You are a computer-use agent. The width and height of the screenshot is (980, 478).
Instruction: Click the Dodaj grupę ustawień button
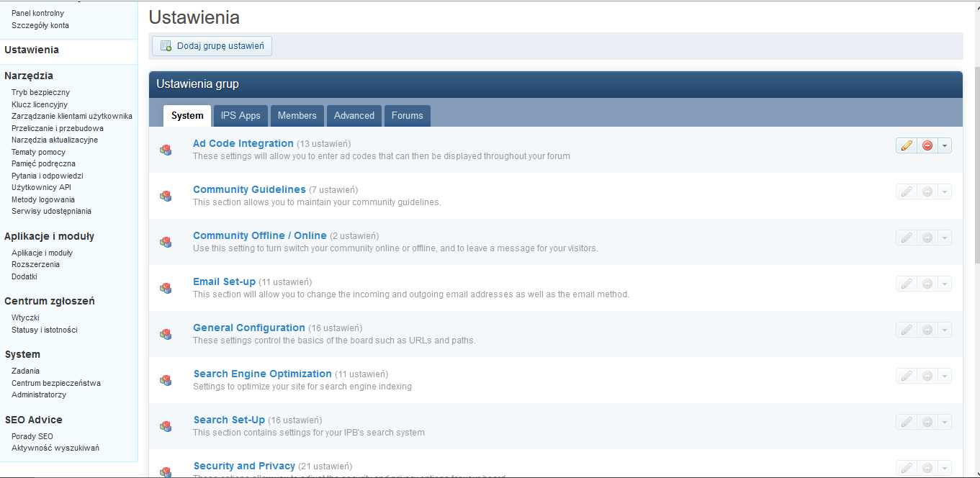(x=212, y=46)
